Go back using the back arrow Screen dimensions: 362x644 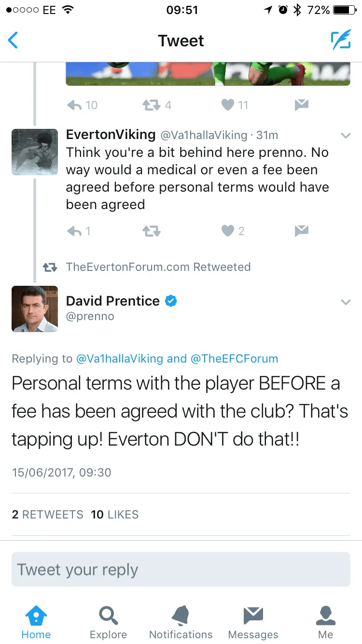pyautogui.click(x=14, y=41)
